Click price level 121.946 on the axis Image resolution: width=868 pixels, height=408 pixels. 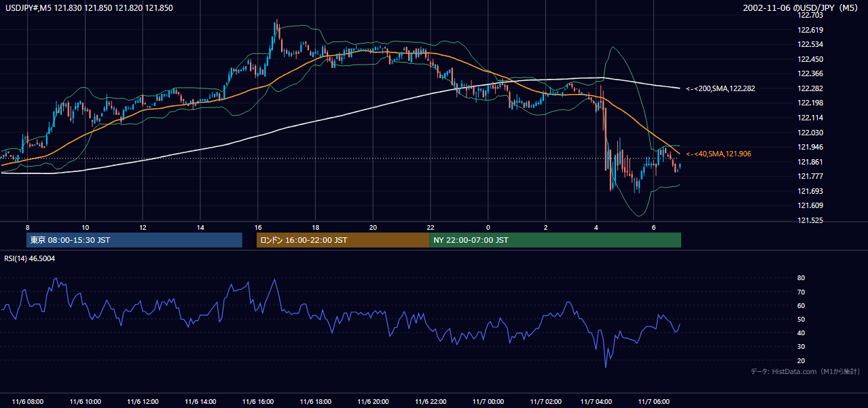(811, 147)
